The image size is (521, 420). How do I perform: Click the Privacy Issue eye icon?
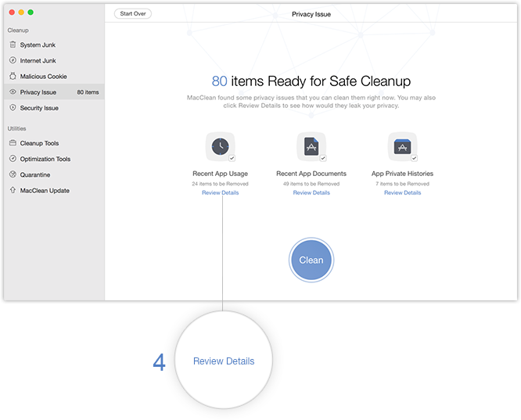click(x=13, y=92)
